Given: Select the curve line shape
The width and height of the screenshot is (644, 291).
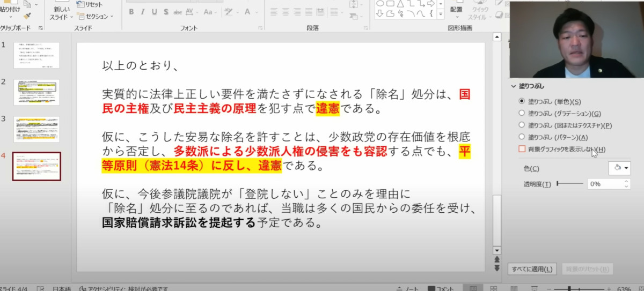Looking at the screenshot, I should click(x=420, y=13).
